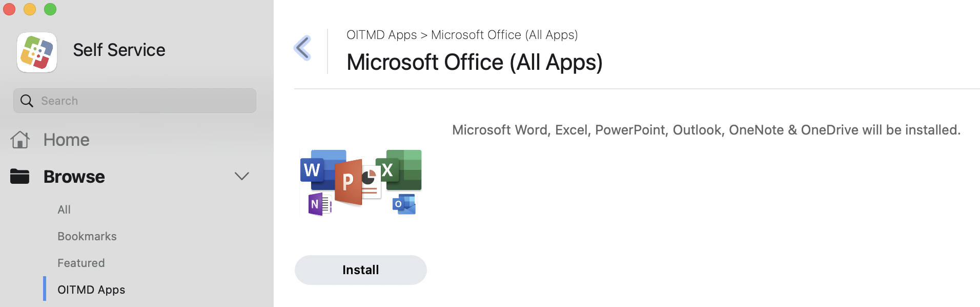Collapse the Browse section chevron
Viewport: 980px width, 307px height.
(x=241, y=177)
